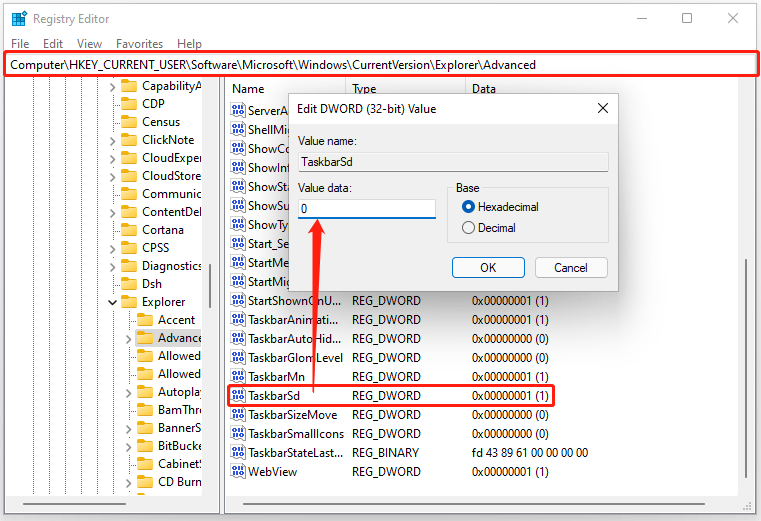This screenshot has width=761, height=521.
Task: Click the TaskbarMn value icon
Action: tap(238, 376)
